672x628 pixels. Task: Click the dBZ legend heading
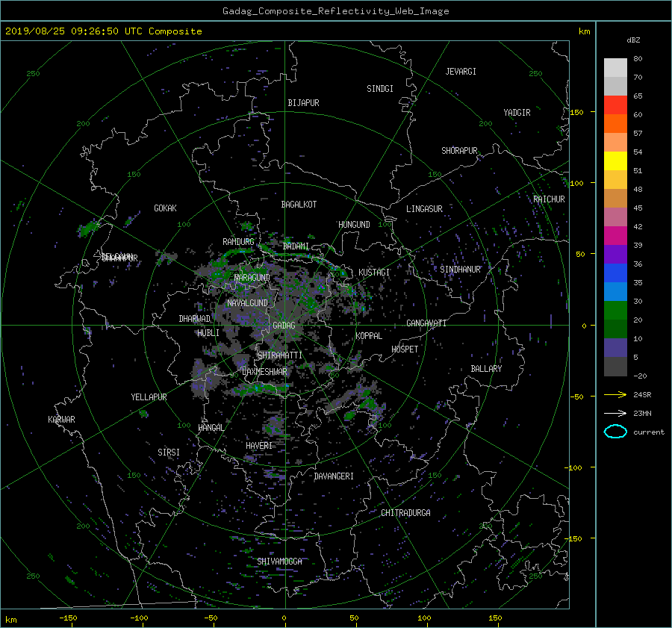point(633,40)
